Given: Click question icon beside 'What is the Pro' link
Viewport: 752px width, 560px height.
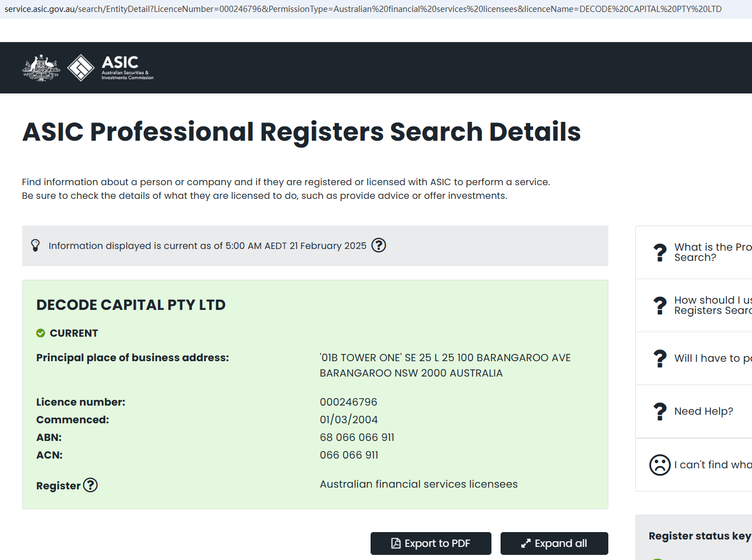Looking at the screenshot, I should 660,252.
